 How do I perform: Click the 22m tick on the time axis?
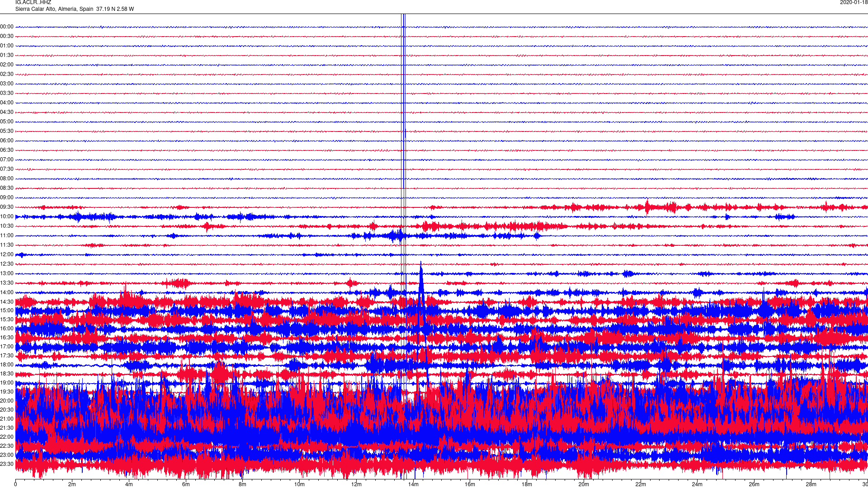point(641,484)
